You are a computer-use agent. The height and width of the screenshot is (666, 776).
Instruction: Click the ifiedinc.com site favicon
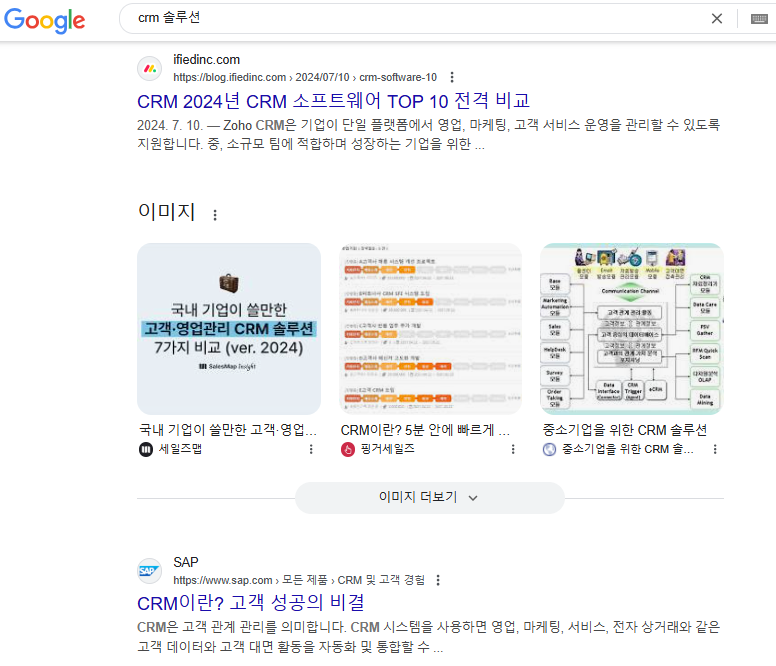[149, 68]
